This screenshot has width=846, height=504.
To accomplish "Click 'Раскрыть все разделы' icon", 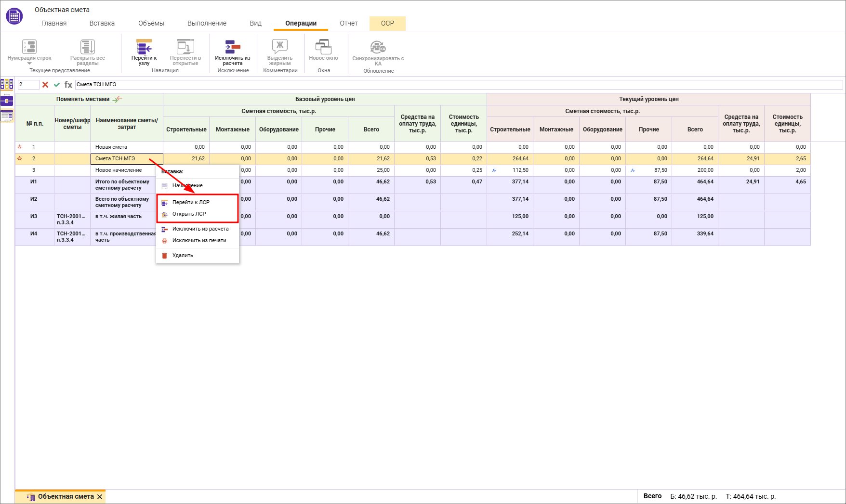I will coord(88,48).
